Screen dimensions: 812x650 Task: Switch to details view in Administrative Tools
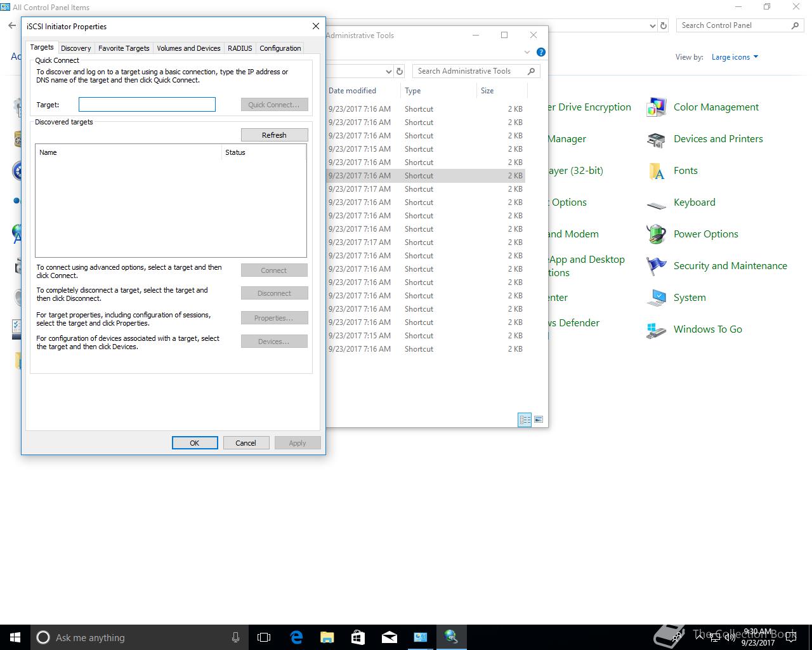pyautogui.click(x=525, y=420)
